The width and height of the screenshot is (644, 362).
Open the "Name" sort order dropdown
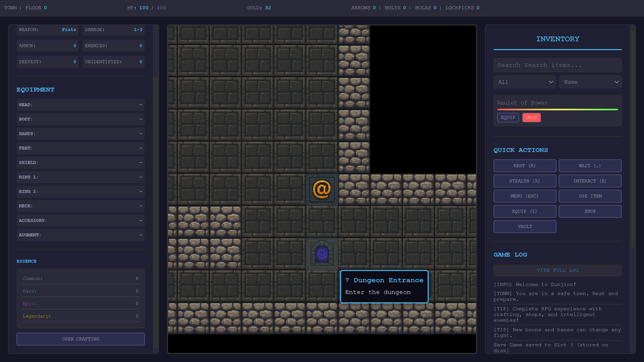[590, 82]
